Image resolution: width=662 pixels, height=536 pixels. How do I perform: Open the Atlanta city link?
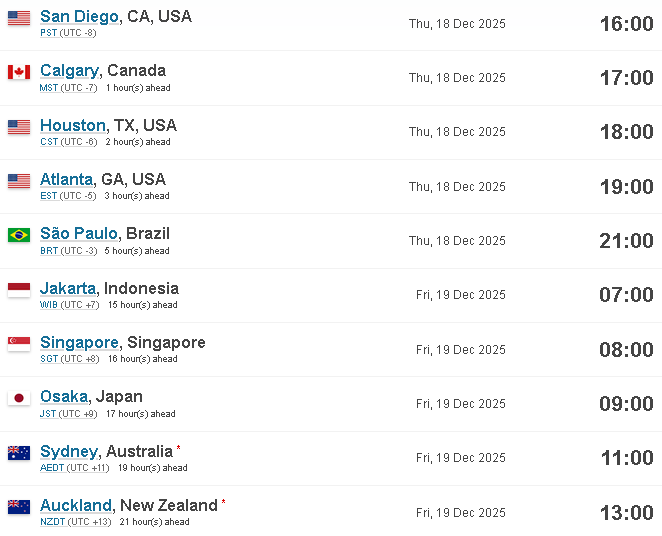tap(66, 179)
